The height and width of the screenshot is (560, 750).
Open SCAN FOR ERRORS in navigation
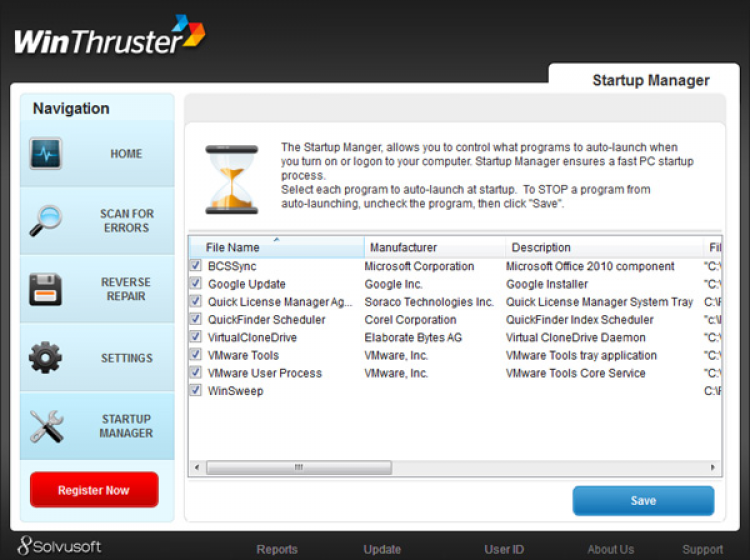pos(97,220)
